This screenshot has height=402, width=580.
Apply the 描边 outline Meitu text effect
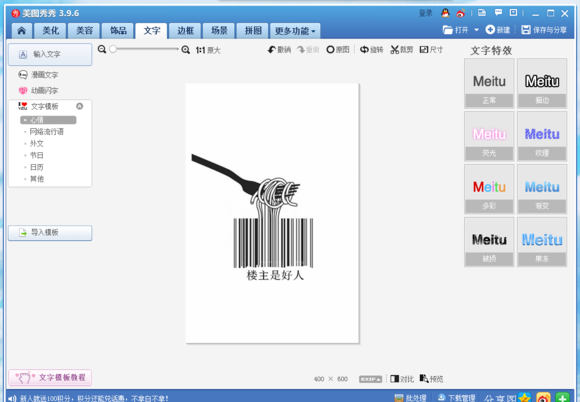542,83
